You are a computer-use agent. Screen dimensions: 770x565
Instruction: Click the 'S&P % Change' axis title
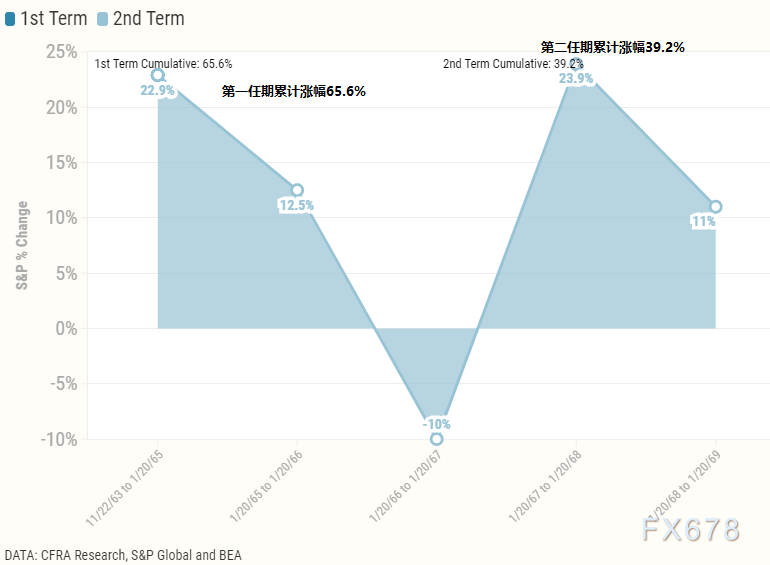pos(22,246)
